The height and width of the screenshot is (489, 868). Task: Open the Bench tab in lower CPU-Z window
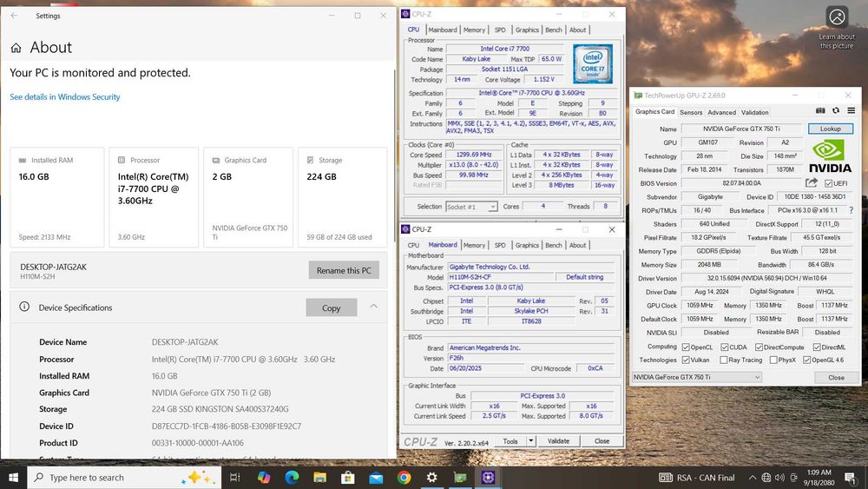point(554,245)
